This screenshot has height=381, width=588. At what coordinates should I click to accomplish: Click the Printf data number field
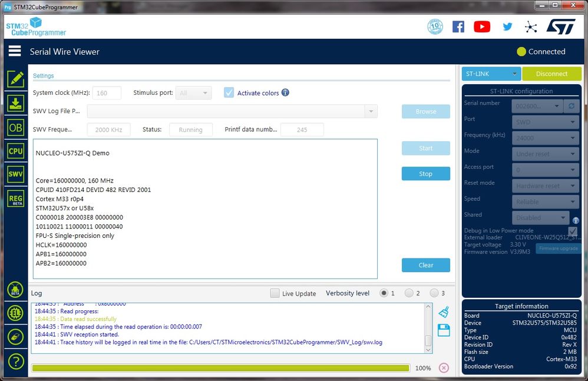point(302,130)
